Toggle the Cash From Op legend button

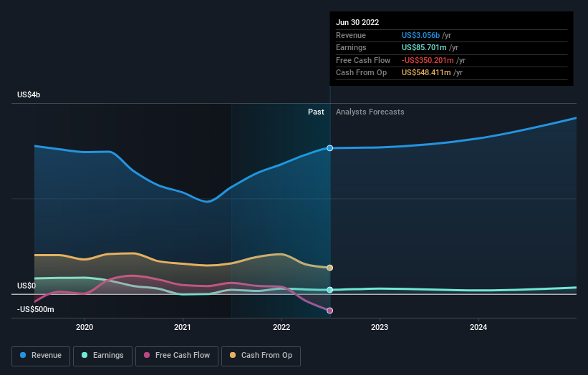(x=261, y=356)
